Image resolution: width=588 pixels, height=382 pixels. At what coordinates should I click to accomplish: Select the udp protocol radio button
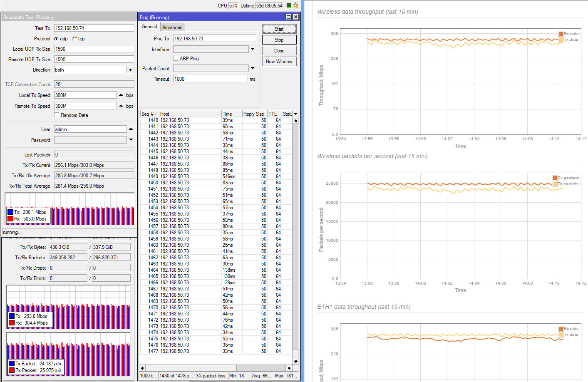pyautogui.click(x=57, y=39)
